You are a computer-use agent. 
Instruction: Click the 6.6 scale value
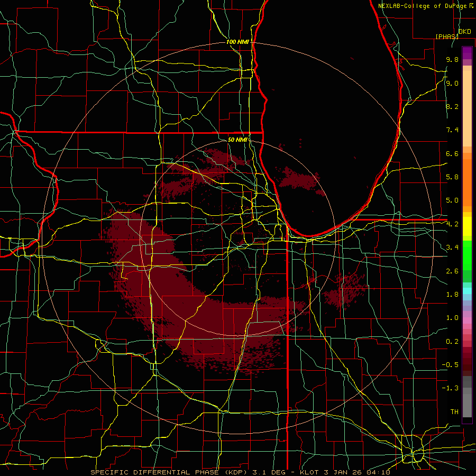click(x=452, y=153)
